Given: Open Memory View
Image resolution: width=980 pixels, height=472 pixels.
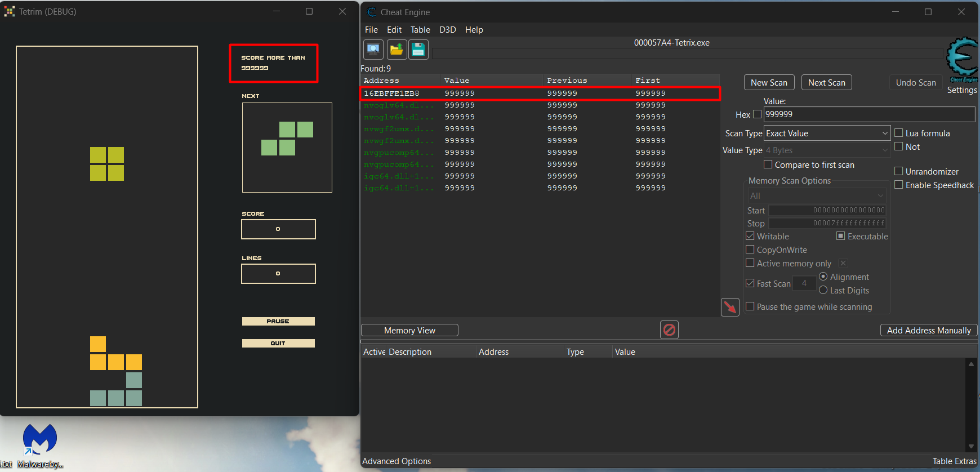Looking at the screenshot, I should (409, 330).
